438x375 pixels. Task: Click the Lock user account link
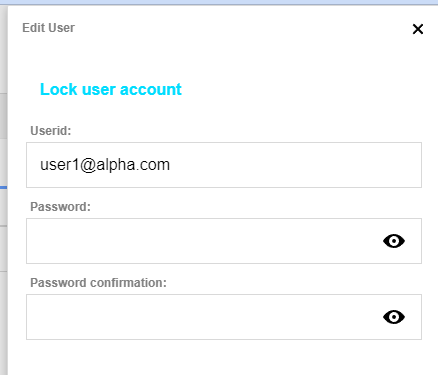click(111, 89)
